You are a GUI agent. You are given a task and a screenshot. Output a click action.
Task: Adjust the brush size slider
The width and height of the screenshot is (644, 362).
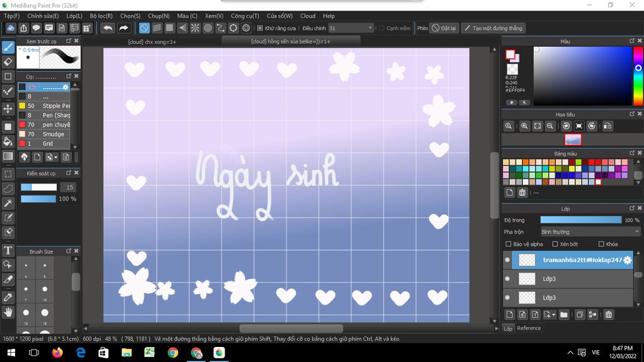coord(38,187)
